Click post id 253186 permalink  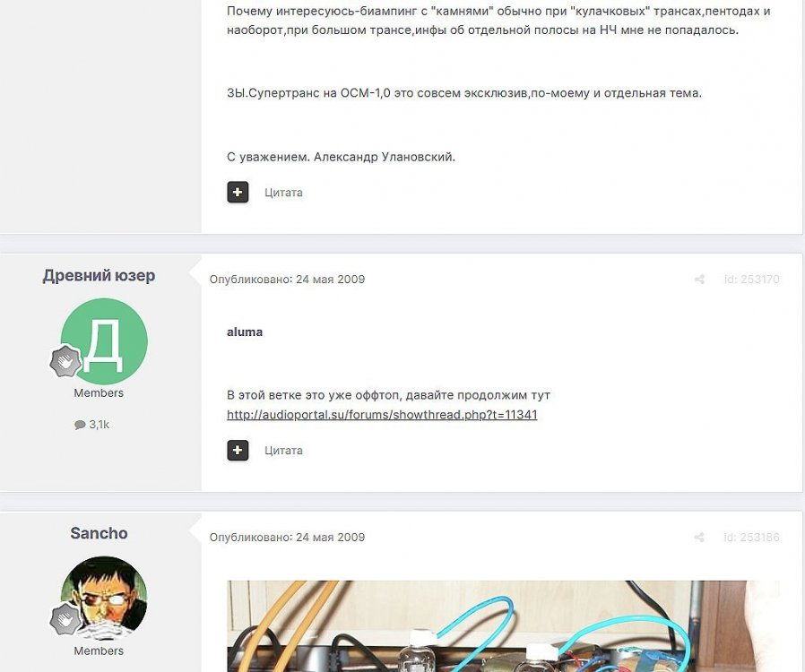pos(751,538)
